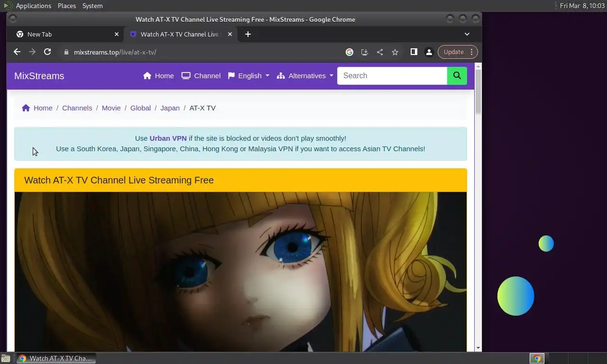Go back with the browser back arrow
This screenshot has width=607, height=364.
(17, 52)
